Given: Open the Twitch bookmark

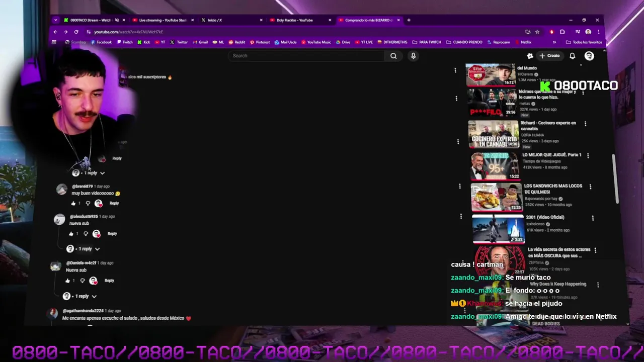Looking at the screenshot, I should pos(125,42).
